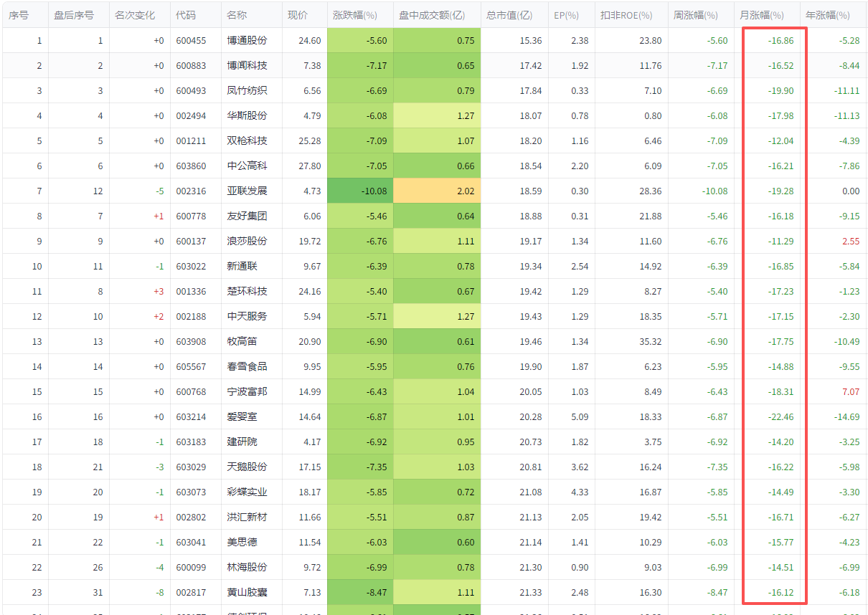The width and height of the screenshot is (868, 615).
Task: Open the 爱婴室 stock entry
Action: 242,417
